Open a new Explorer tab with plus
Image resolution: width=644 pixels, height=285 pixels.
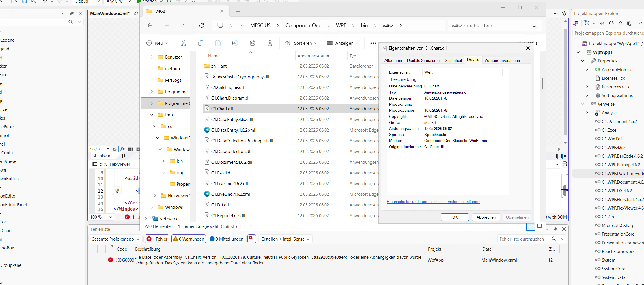tap(238, 11)
